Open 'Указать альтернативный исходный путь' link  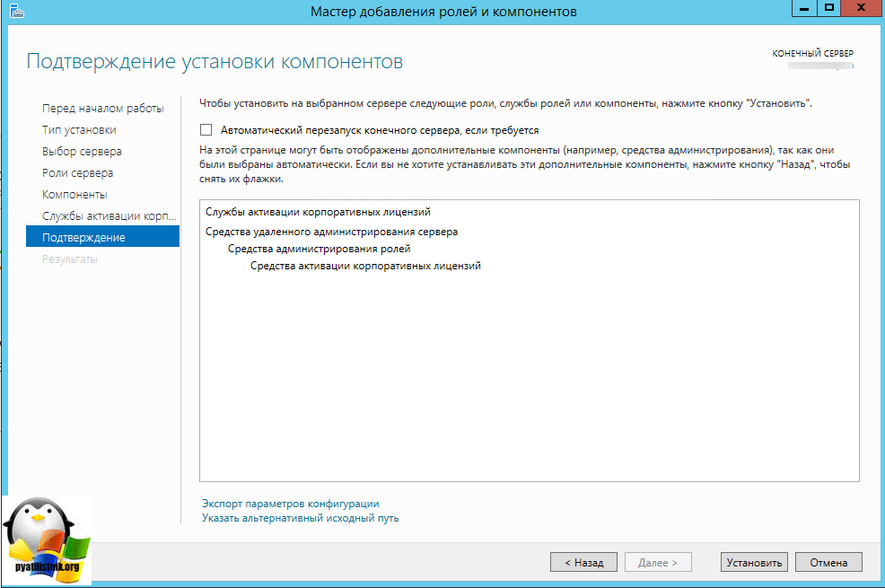coord(301,518)
